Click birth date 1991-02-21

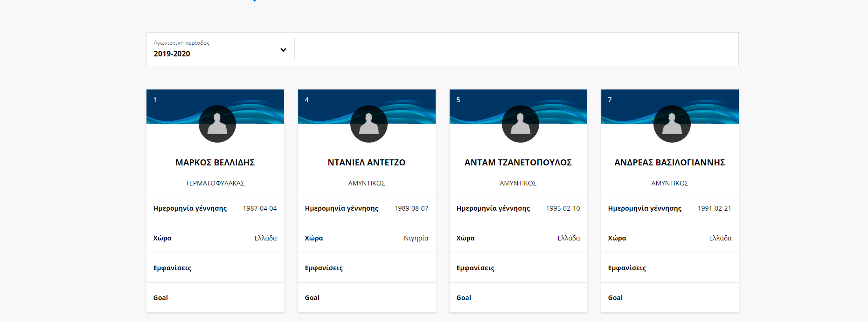click(715, 208)
